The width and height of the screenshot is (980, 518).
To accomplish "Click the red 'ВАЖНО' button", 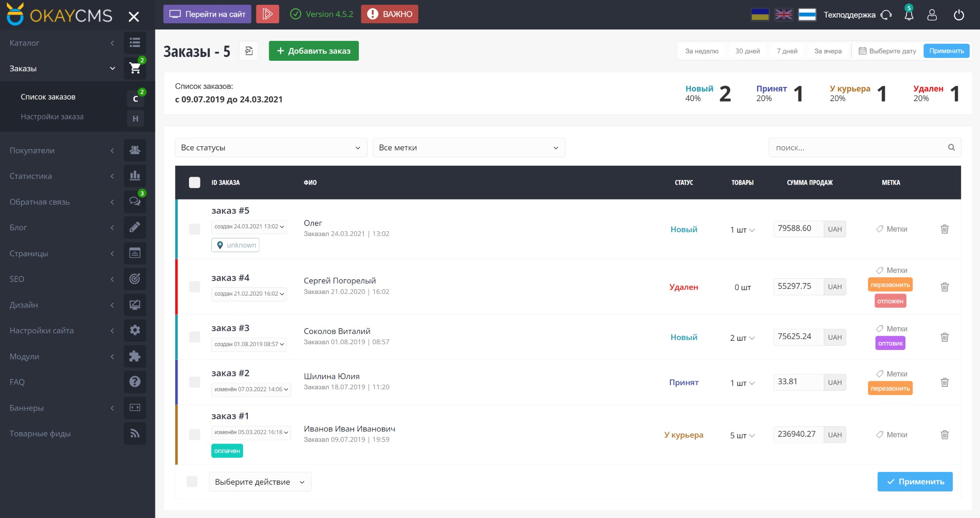I will pyautogui.click(x=389, y=14).
